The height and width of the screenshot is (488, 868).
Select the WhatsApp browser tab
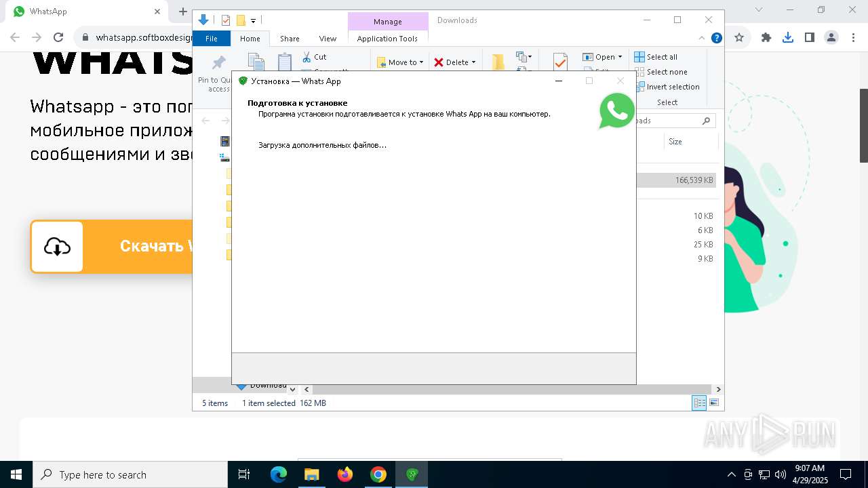pos(88,12)
